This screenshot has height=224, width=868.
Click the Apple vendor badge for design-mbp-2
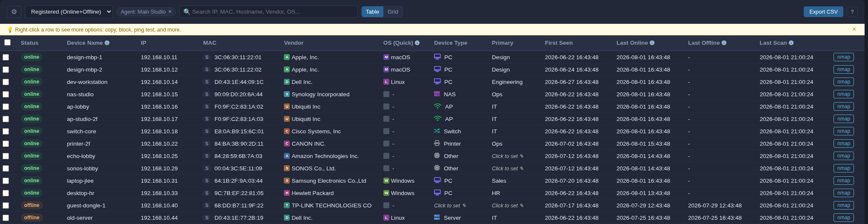pyautogui.click(x=287, y=69)
